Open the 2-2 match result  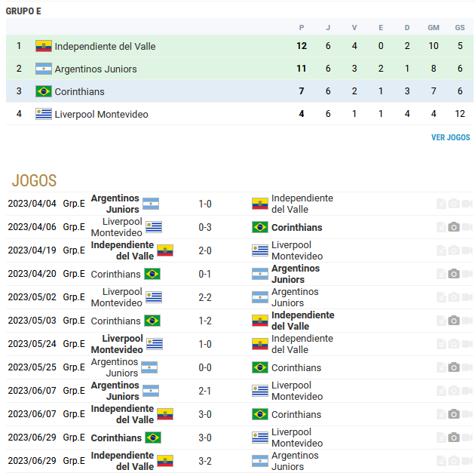point(205,297)
